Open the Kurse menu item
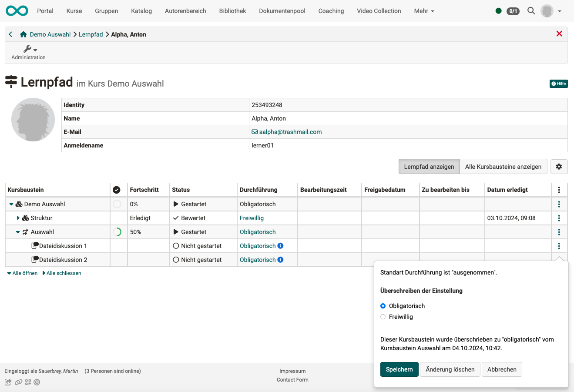574x392 pixels. (74, 11)
